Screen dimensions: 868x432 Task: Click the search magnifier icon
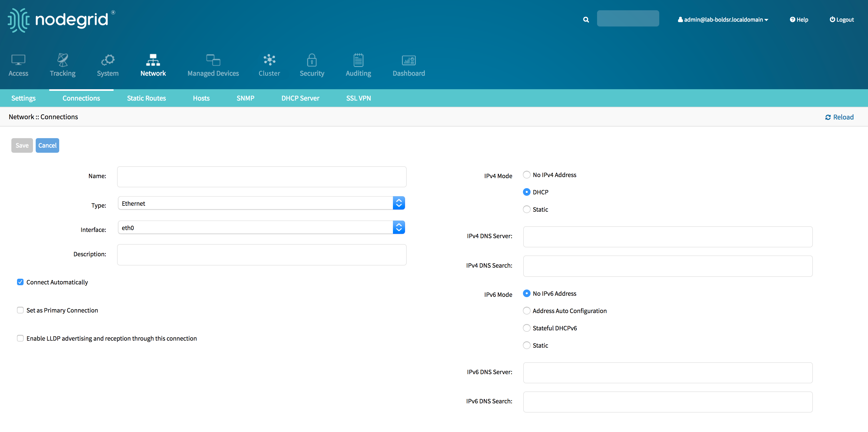[586, 19]
